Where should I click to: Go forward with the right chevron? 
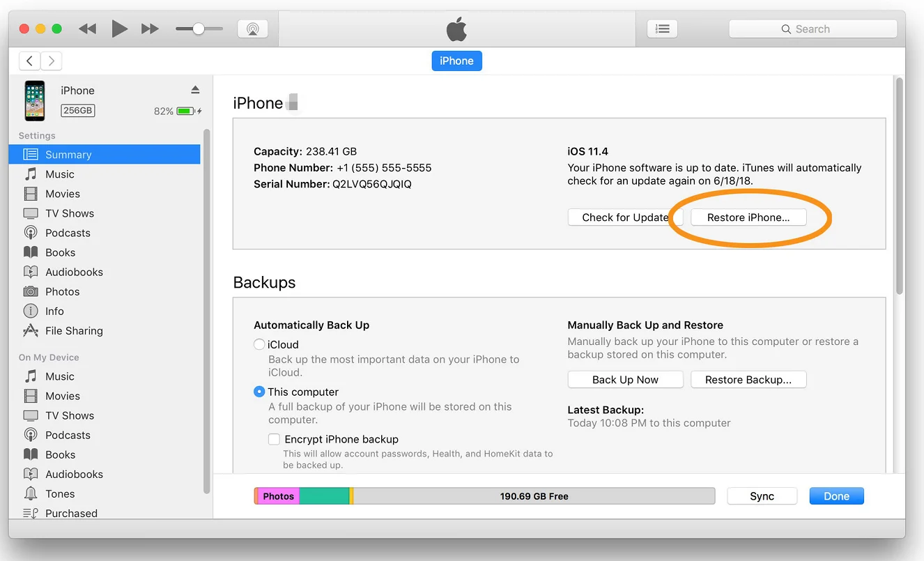[x=52, y=61]
